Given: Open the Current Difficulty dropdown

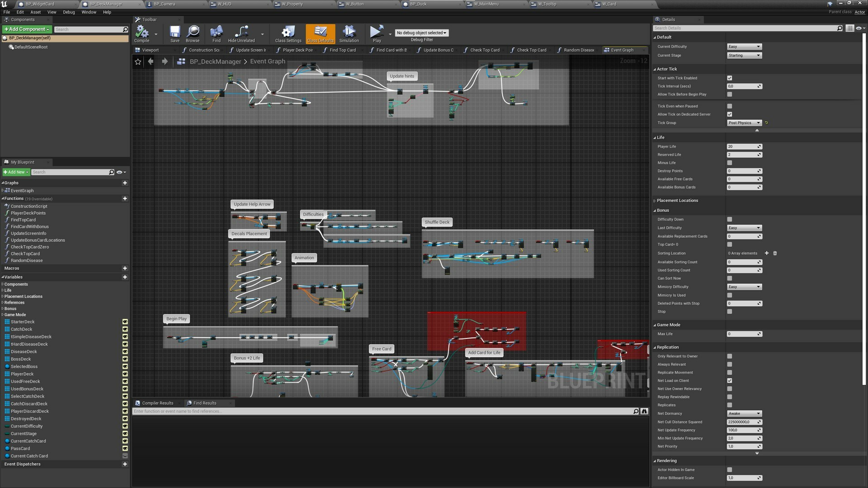Looking at the screenshot, I should [x=744, y=46].
